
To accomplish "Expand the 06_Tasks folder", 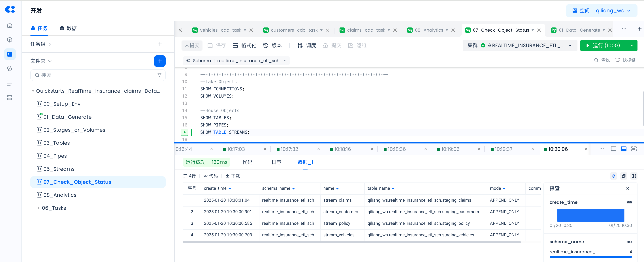I will click(x=39, y=208).
